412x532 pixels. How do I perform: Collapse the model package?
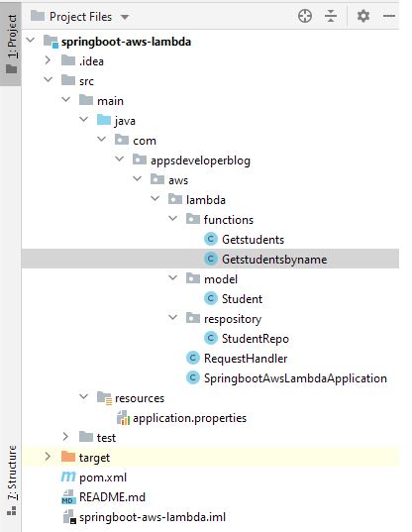pyautogui.click(x=173, y=277)
